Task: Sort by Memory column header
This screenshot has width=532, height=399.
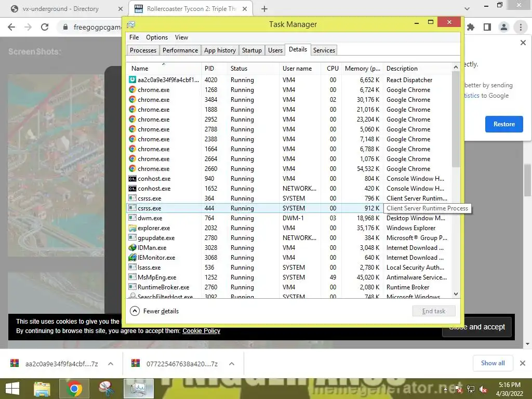Action: [x=362, y=68]
